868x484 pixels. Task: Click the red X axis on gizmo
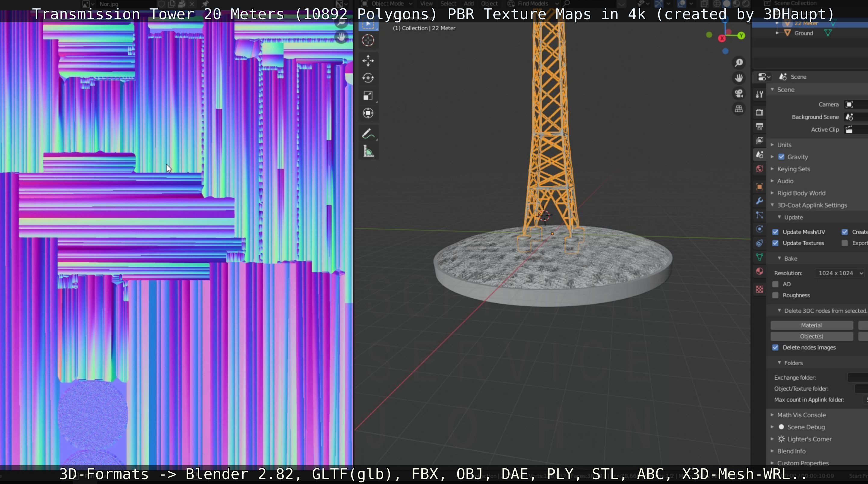point(722,39)
